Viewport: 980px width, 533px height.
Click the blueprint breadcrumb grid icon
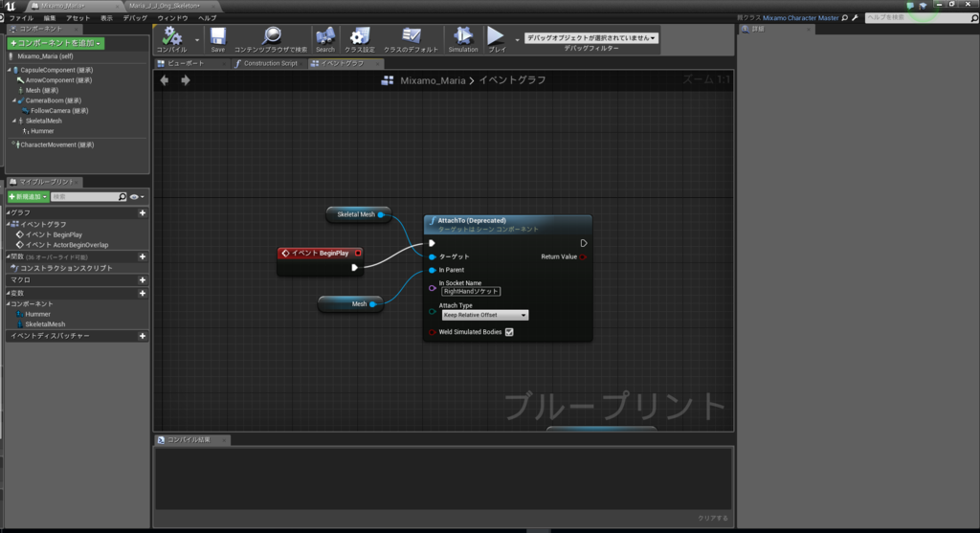[388, 80]
